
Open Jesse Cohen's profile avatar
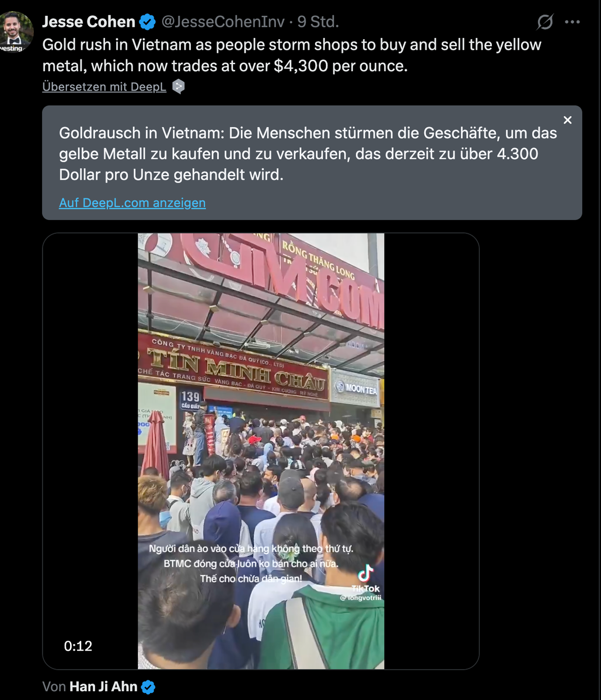click(17, 32)
